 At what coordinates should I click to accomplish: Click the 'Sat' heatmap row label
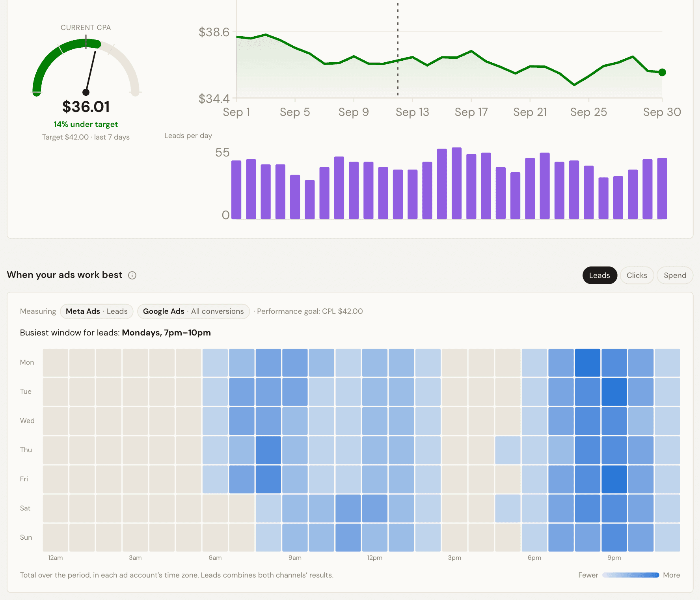tap(25, 509)
